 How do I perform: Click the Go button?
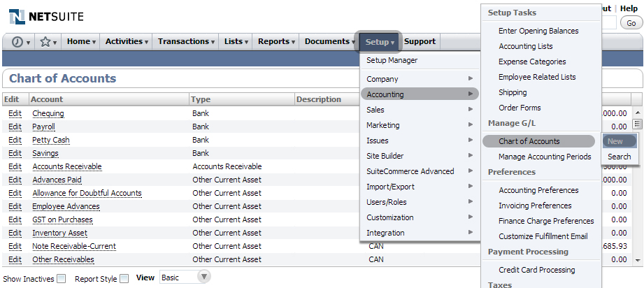click(x=631, y=23)
